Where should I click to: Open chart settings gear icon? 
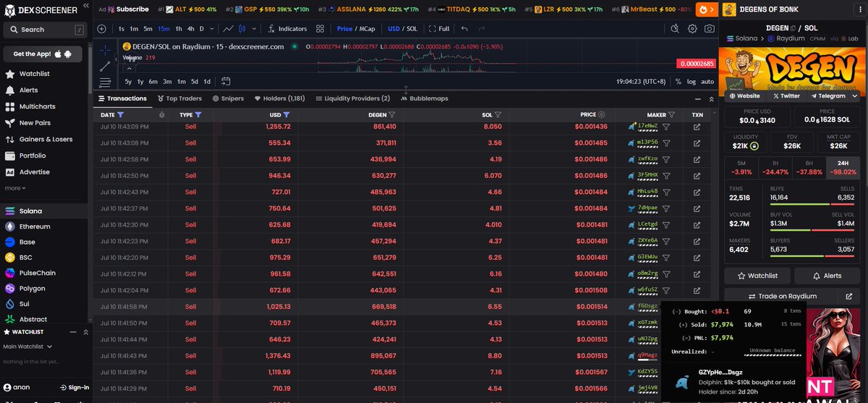tap(692, 29)
